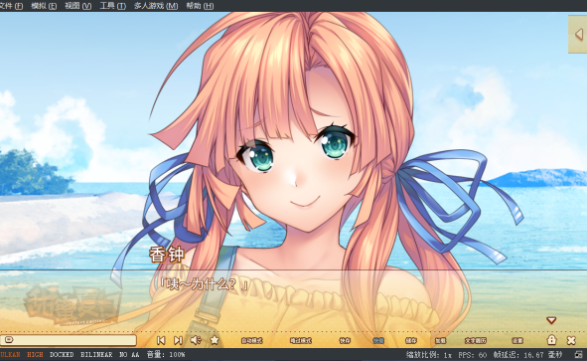Switch the HIGH accuracy level setting
The height and width of the screenshot is (361, 587).
point(35,354)
